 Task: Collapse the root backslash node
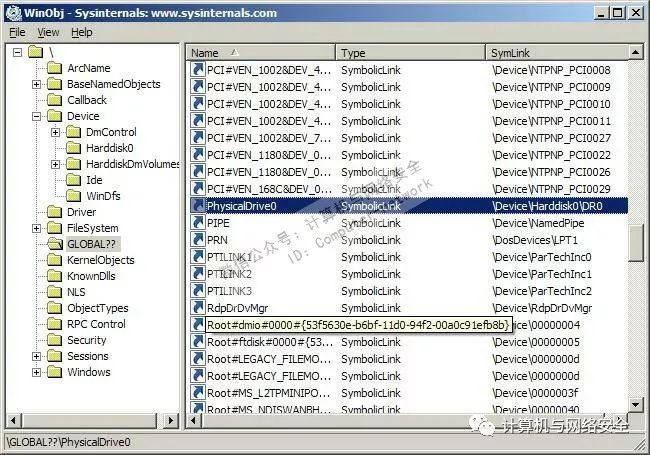coord(17,52)
